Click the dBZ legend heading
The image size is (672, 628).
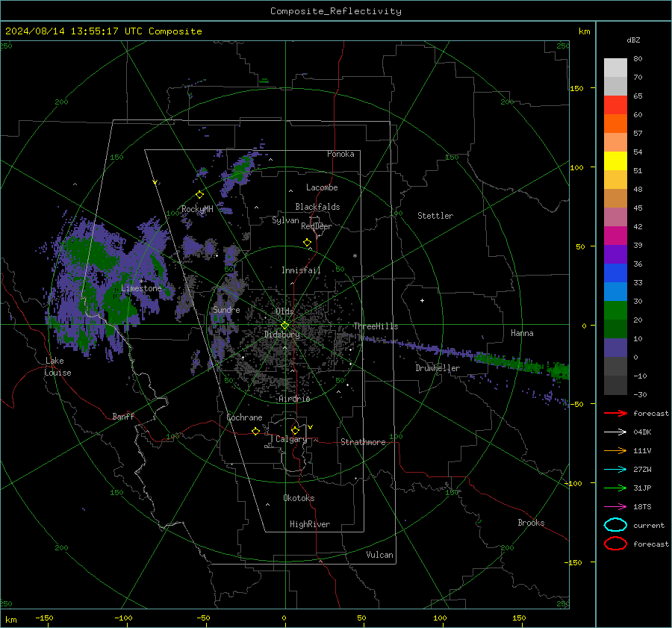[633, 40]
